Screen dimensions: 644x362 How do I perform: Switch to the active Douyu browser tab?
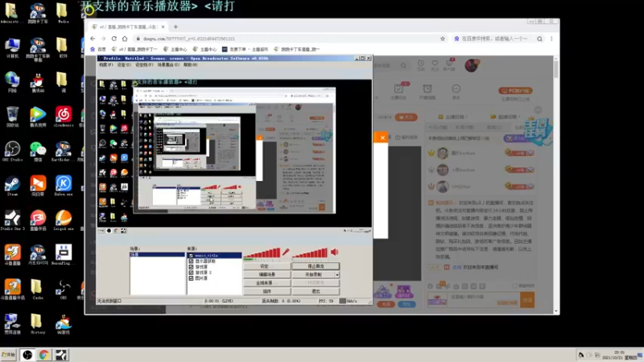pos(128,27)
